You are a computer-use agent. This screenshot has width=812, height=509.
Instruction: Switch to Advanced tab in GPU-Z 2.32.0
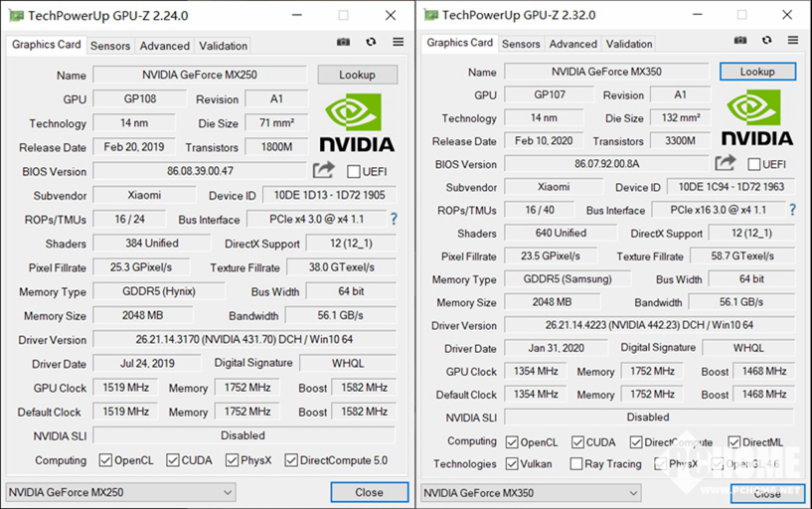[573, 44]
